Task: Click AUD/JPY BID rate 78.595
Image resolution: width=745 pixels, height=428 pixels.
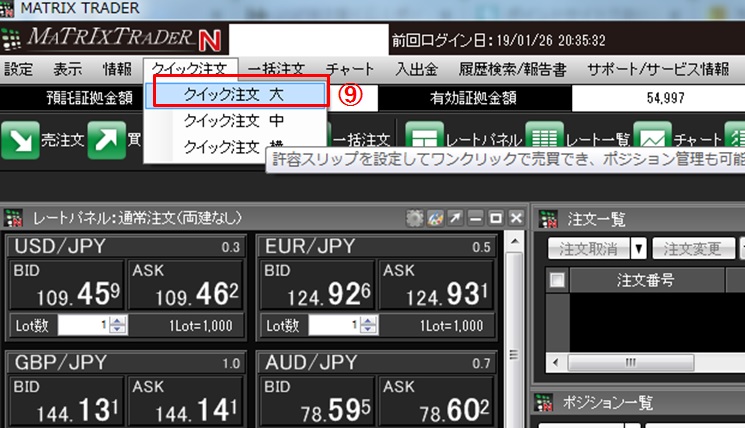Action: pos(317,401)
